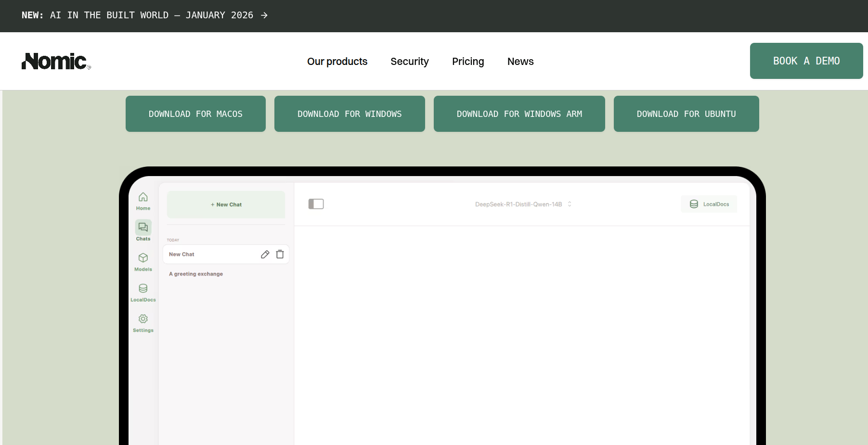Navigate to the News section
Viewport: 868px width, 445px height.
[x=520, y=62]
